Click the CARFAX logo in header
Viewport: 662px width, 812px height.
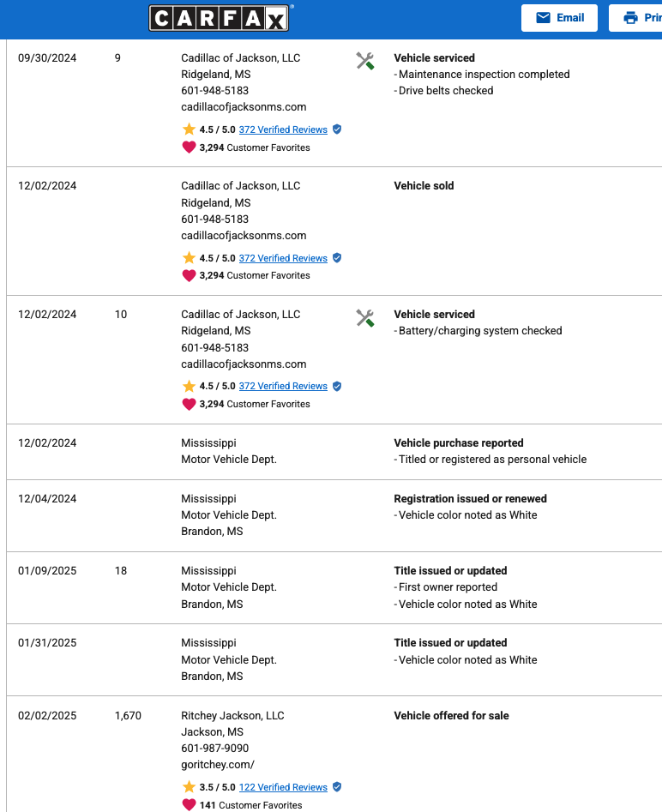[x=220, y=18]
